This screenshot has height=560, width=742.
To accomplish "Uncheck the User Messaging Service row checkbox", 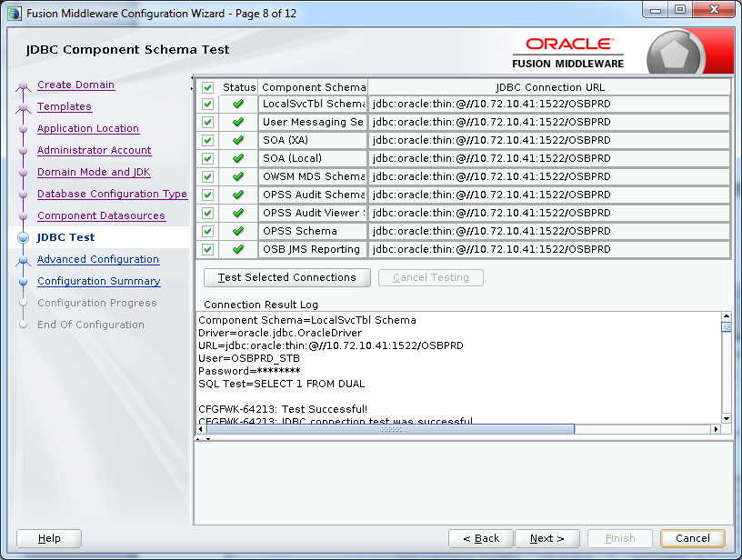I will pos(207,122).
